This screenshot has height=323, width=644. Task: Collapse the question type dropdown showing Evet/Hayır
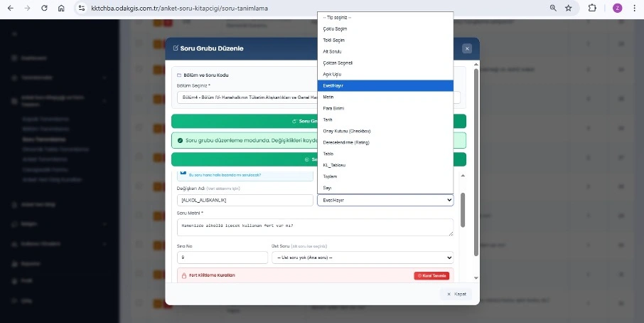(x=385, y=201)
